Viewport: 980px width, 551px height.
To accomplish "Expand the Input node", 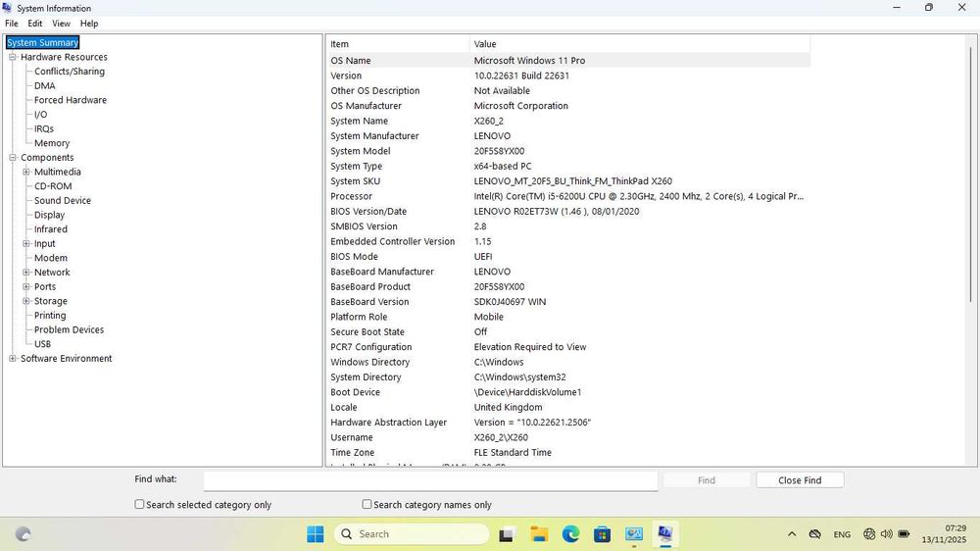I will (x=26, y=244).
